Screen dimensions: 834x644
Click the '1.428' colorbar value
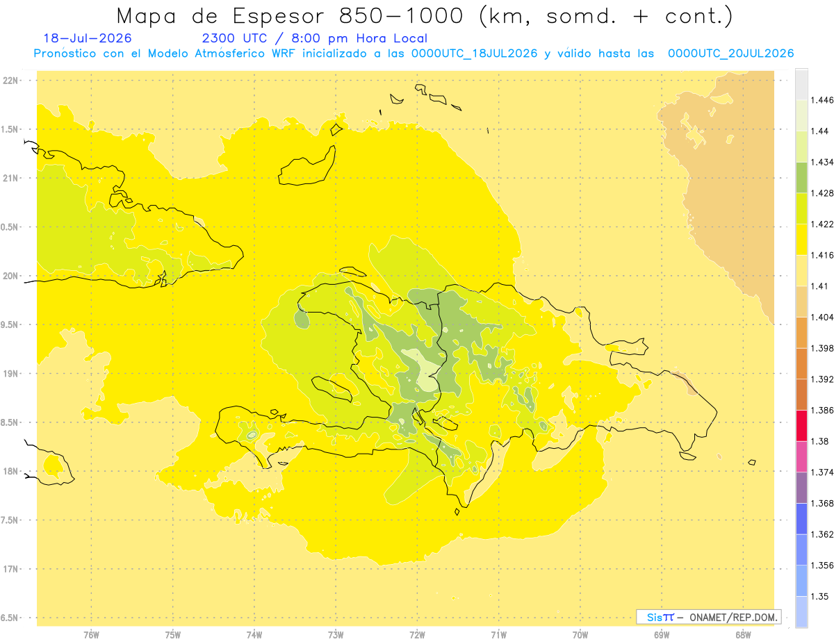822,193
